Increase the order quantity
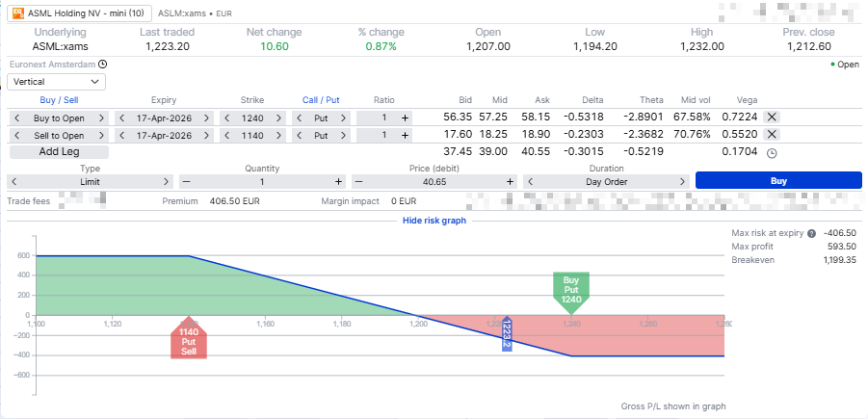The height and width of the screenshot is (419, 868). (338, 181)
